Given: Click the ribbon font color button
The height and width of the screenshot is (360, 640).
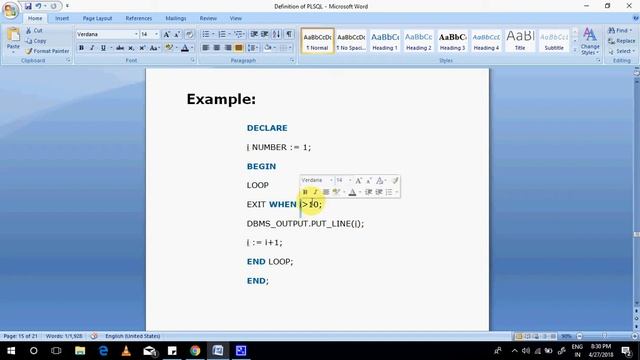Looking at the screenshot, I should click(x=184, y=48).
